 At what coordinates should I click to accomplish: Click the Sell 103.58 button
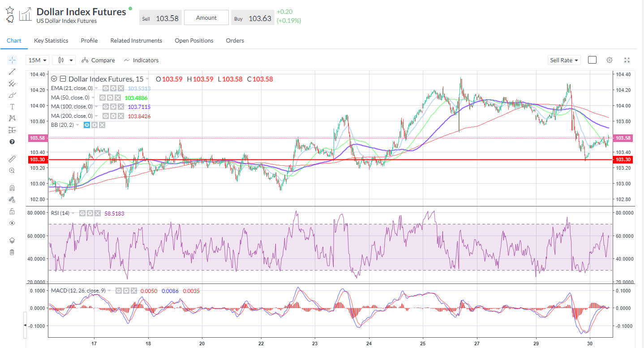(160, 18)
